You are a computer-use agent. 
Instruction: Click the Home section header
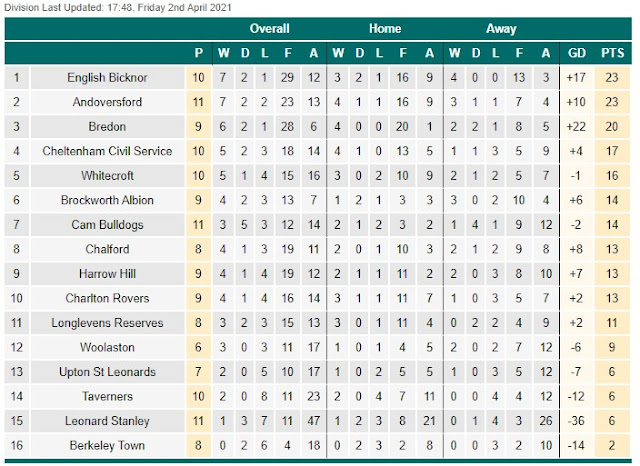(385, 29)
